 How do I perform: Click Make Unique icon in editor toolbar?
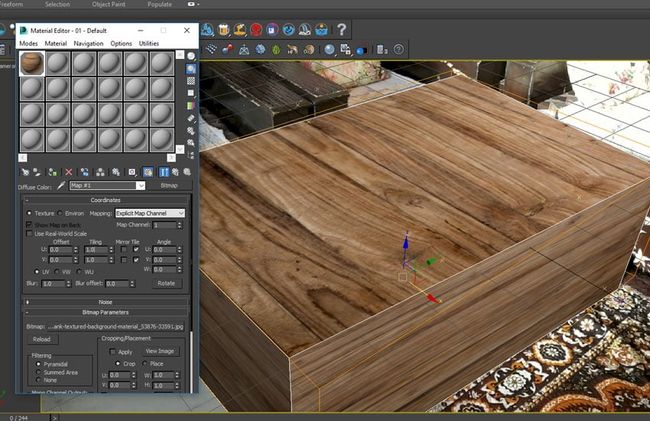click(x=100, y=172)
